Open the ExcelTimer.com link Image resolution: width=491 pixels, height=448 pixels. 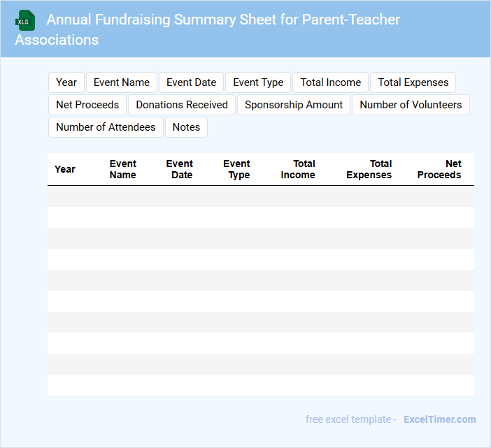coord(439,419)
